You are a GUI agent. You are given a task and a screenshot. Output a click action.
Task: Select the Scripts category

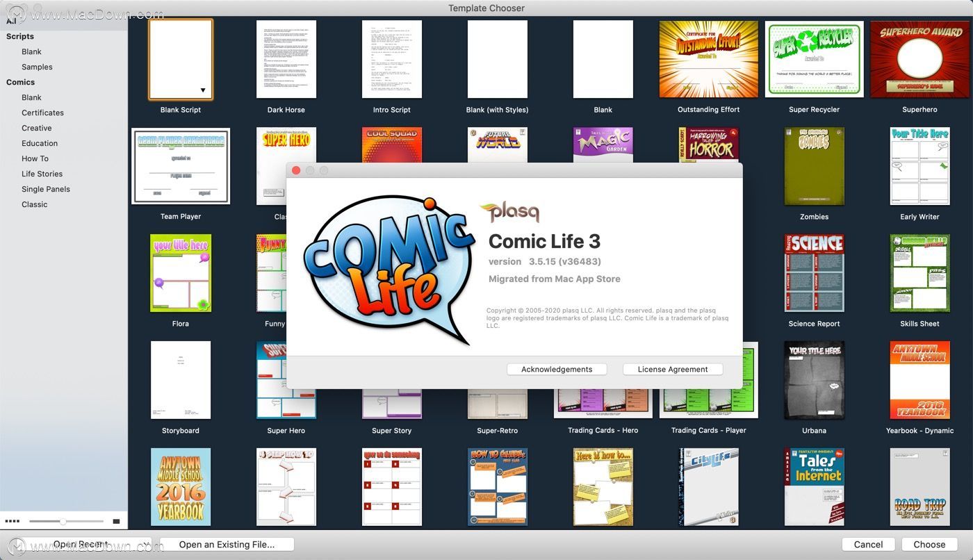point(20,36)
